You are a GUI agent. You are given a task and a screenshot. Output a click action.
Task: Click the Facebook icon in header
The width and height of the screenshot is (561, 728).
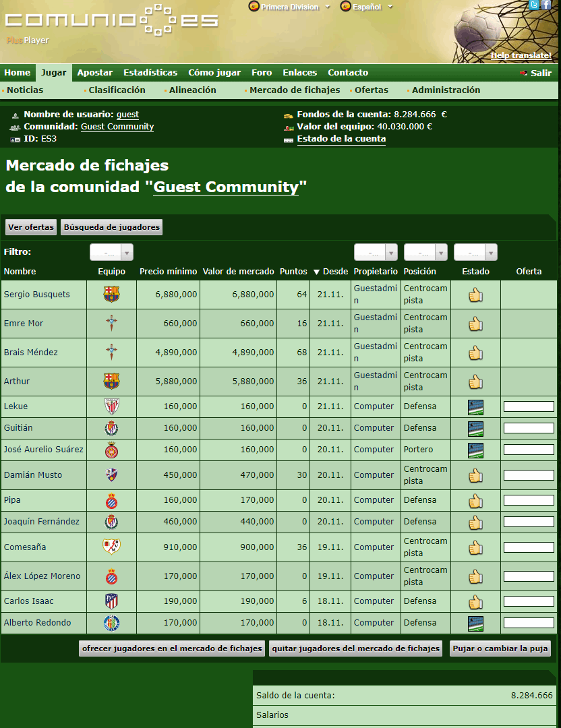point(546,5)
